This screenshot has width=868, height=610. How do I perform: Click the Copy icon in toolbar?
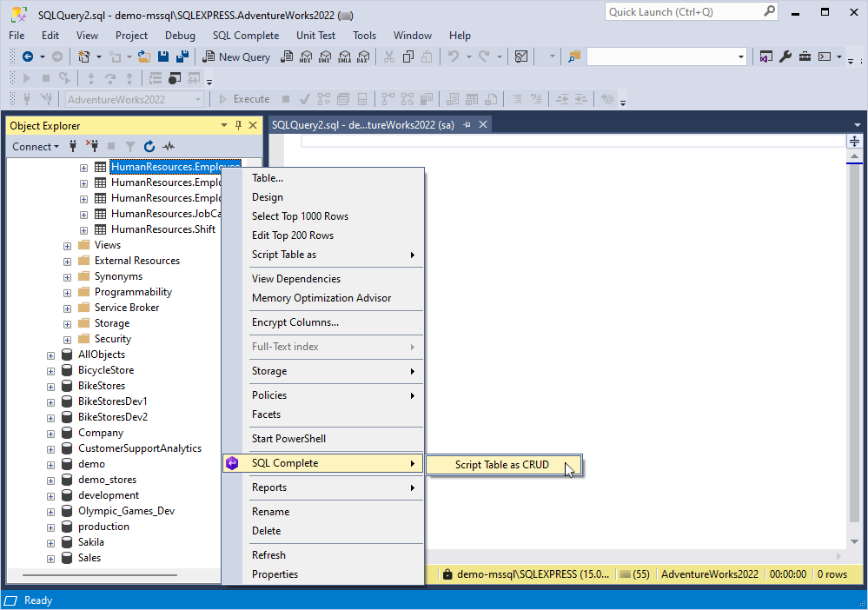coord(408,56)
